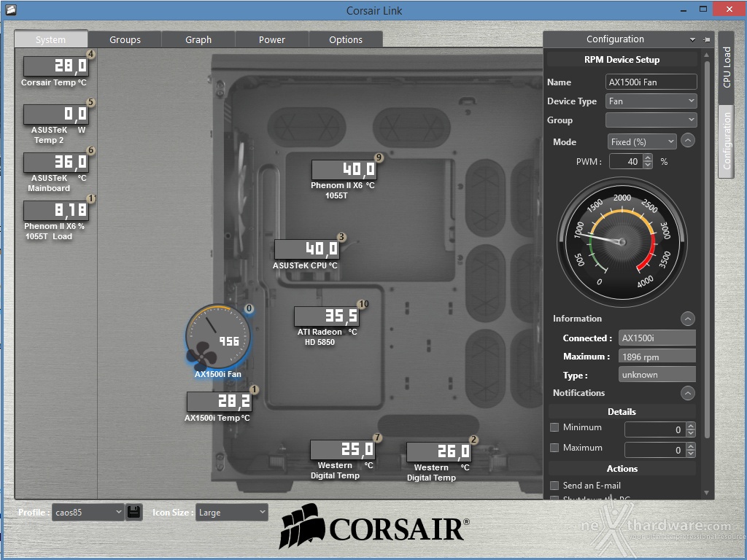Screen dimensions: 747x560
Task: Open the Device Type dropdown
Action: click(x=651, y=101)
